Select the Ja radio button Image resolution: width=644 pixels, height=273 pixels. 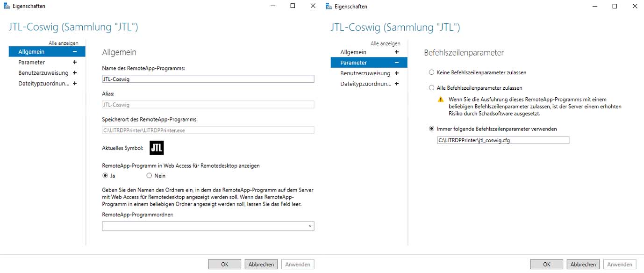pos(105,176)
